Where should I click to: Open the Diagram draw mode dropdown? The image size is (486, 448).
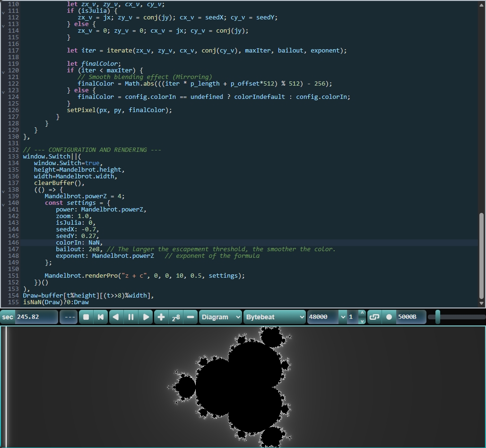(220, 317)
